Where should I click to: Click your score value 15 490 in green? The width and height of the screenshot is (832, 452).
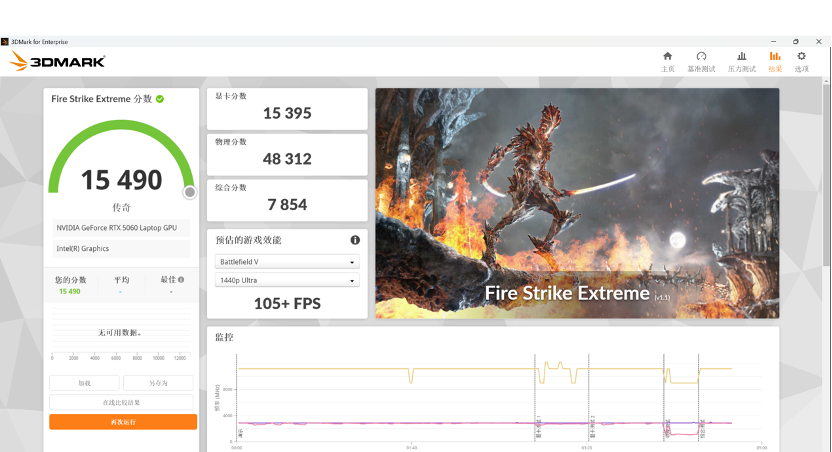(x=70, y=291)
